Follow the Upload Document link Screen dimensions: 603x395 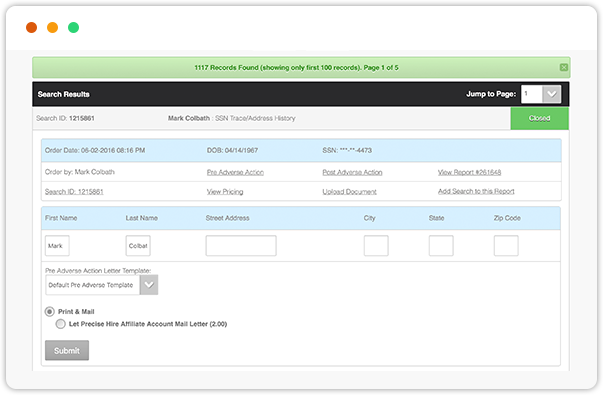coord(350,192)
